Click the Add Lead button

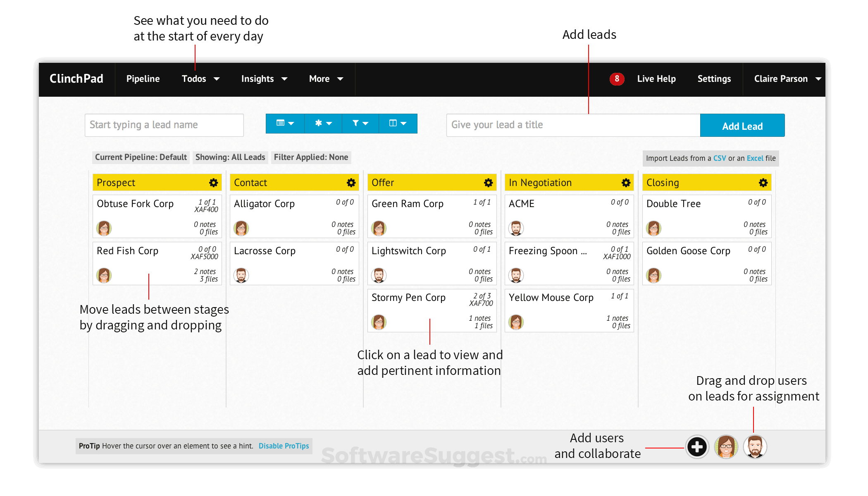coord(742,125)
